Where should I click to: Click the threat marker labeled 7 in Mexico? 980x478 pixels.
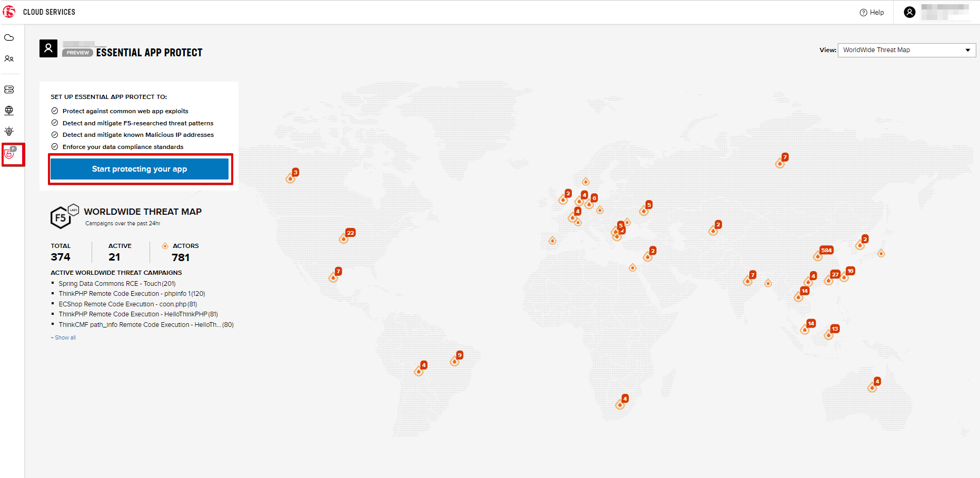coord(335,275)
